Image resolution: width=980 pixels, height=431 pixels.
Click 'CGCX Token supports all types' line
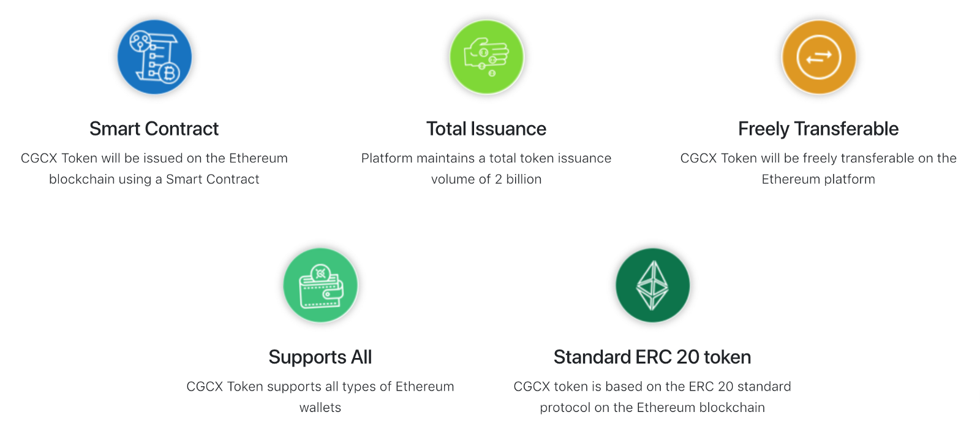(320, 387)
